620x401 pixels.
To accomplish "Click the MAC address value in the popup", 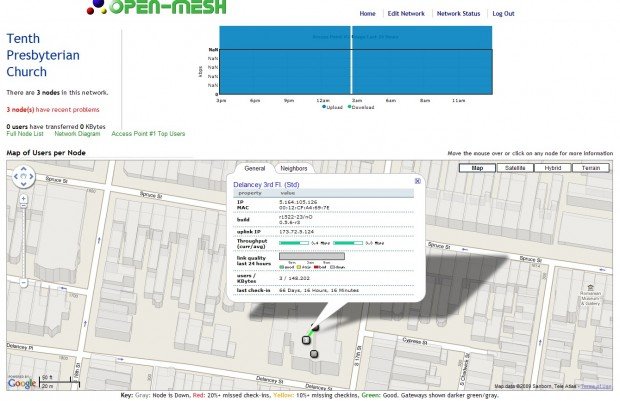I will tap(304, 208).
